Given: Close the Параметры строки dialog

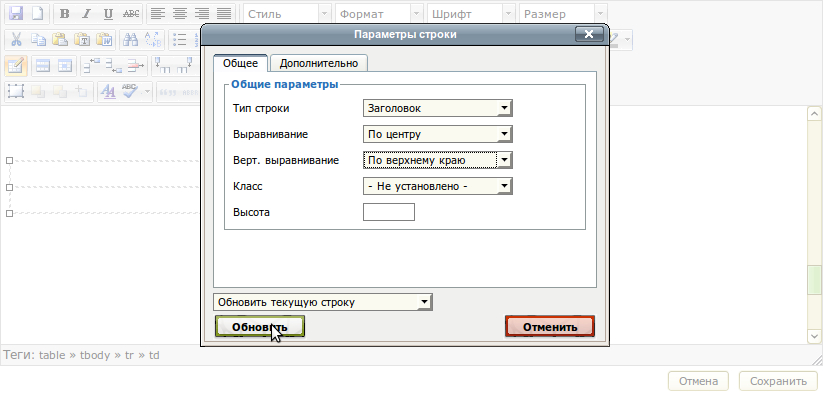Looking at the screenshot, I should tap(589, 34).
